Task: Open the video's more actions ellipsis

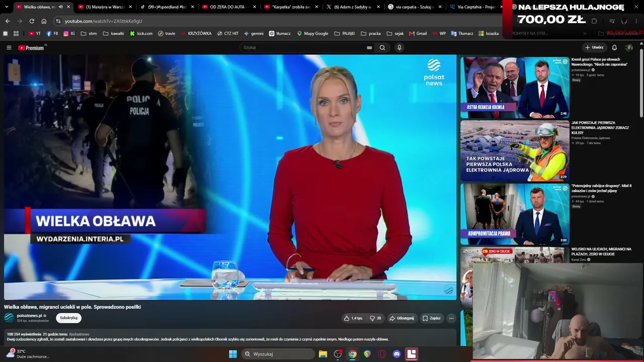Action: 451,318
